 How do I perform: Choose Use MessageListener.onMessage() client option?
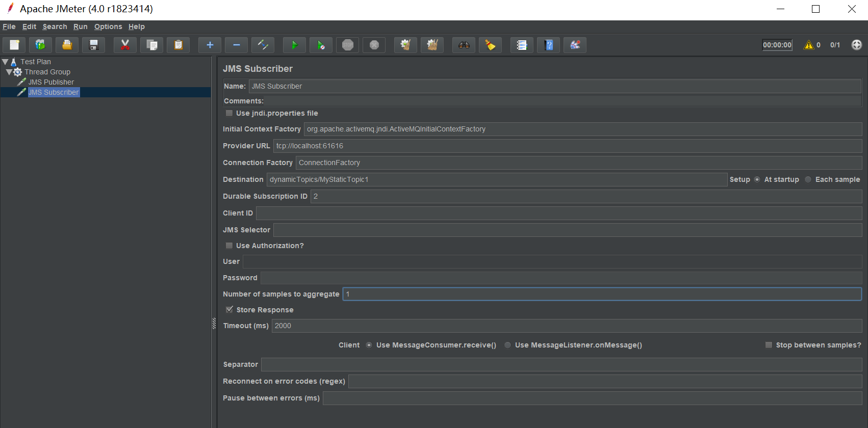508,345
